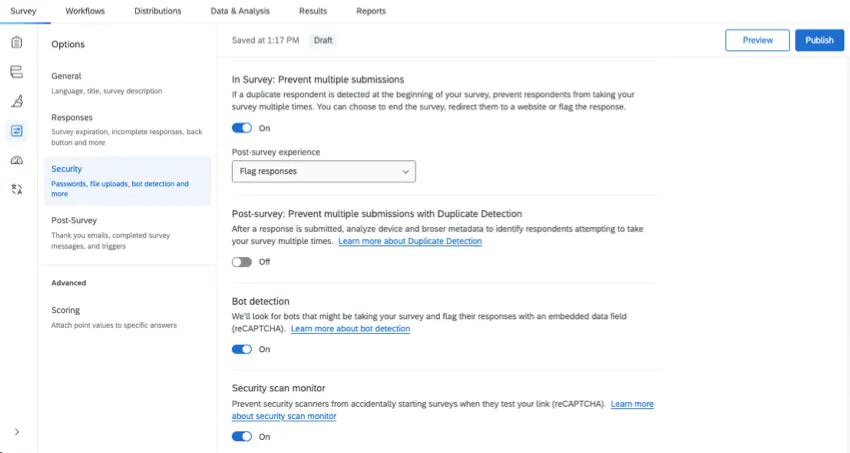This screenshot has width=850, height=453.
Task: Select the Responses options section
Action: pyautogui.click(x=72, y=118)
